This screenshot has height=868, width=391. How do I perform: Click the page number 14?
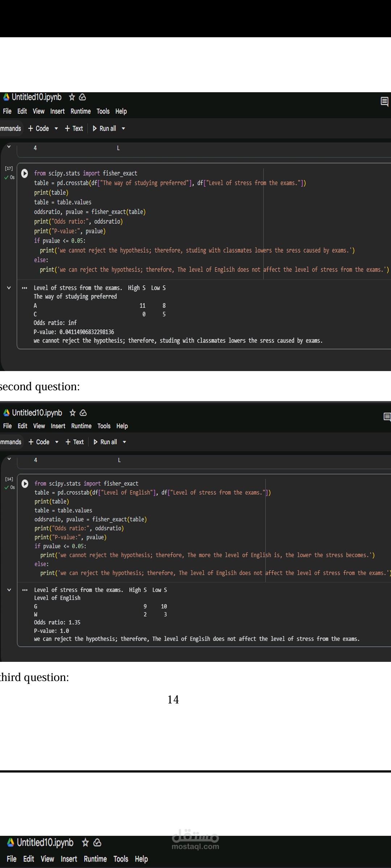pyautogui.click(x=173, y=699)
